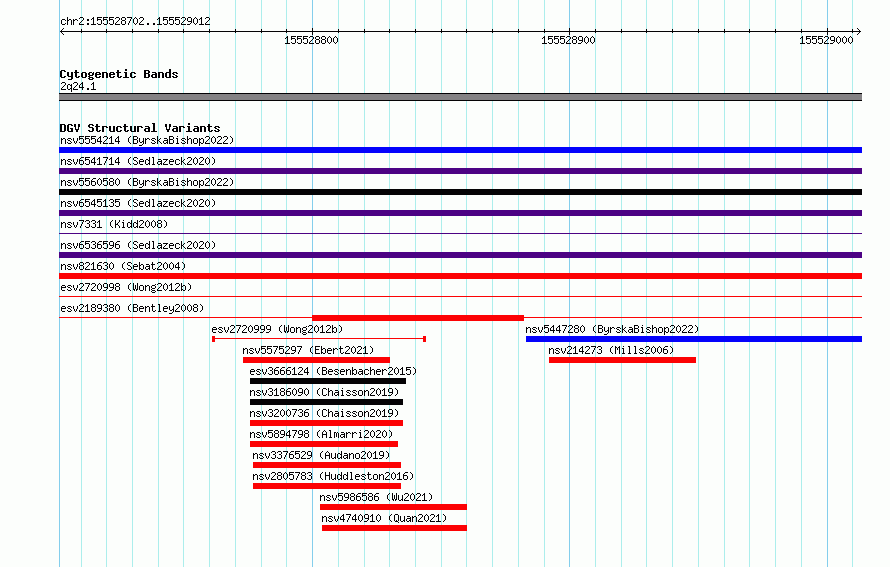Select the blue nsv5447280 variant bar

(x=694, y=339)
